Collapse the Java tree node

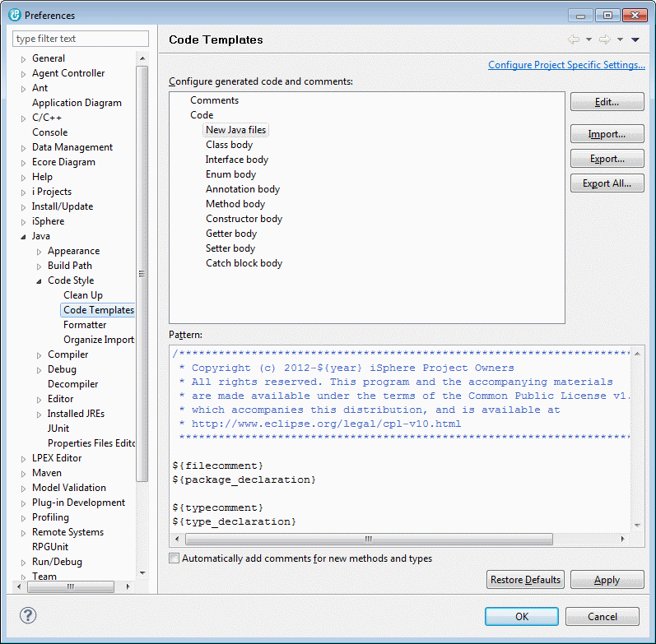23,237
